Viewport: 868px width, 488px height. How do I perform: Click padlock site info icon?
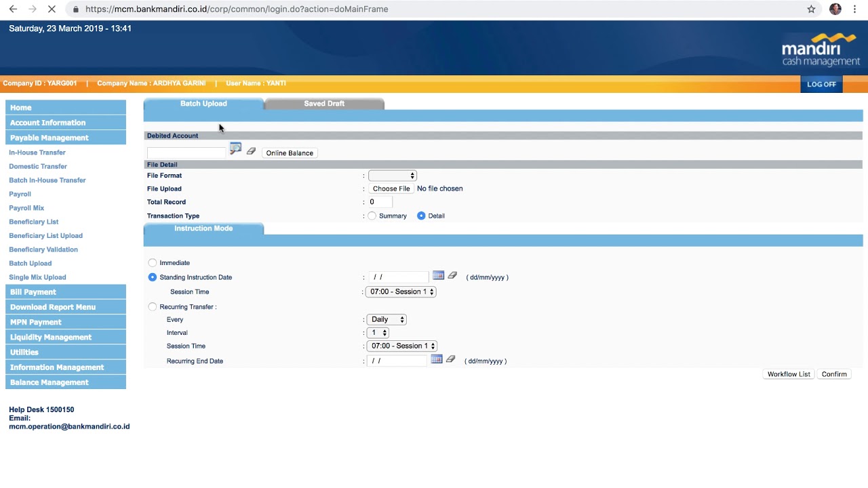click(76, 9)
